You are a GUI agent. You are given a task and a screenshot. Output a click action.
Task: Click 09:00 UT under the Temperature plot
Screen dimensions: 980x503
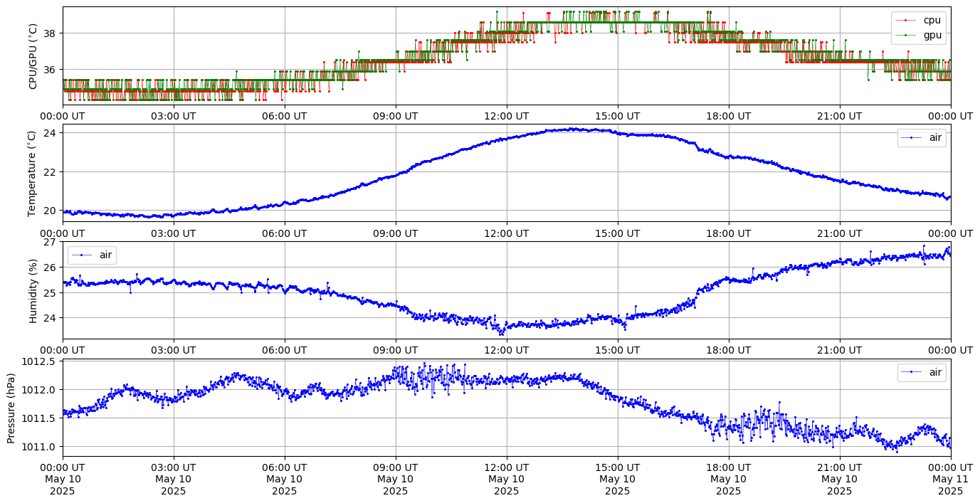(x=396, y=233)
